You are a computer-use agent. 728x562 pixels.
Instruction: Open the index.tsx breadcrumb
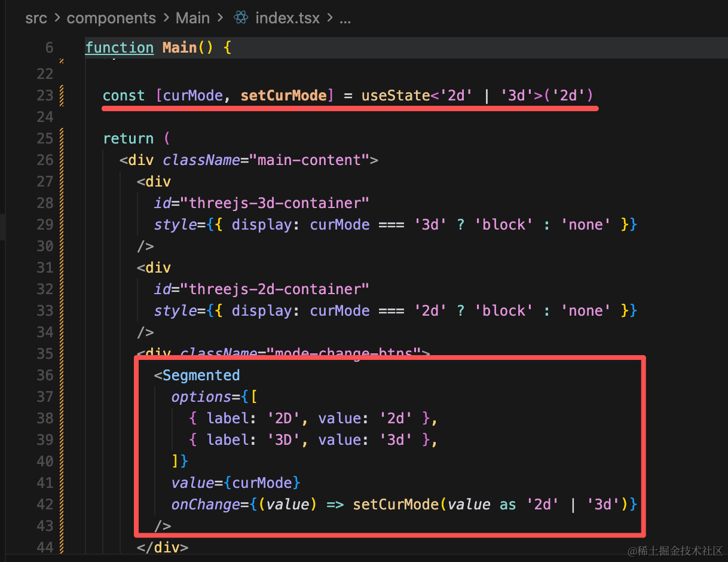[x=288, y=18]
